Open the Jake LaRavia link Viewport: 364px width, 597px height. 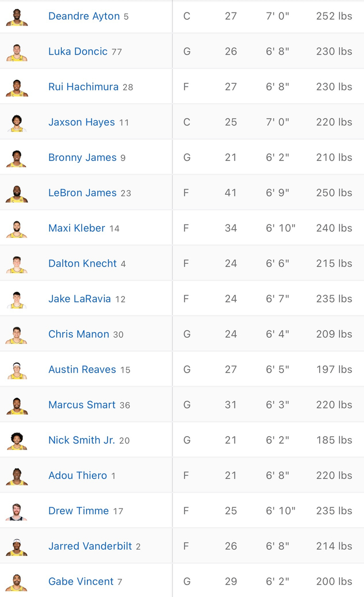click(79, 299)
